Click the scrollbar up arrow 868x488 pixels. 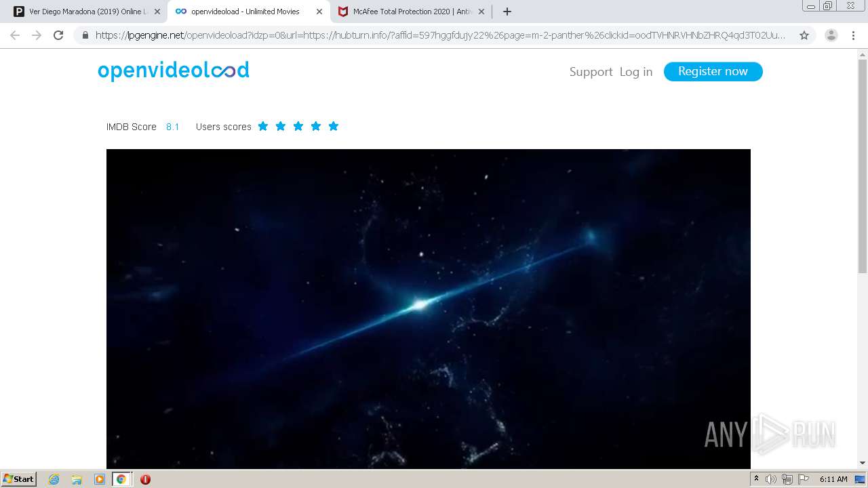(863, 54)
